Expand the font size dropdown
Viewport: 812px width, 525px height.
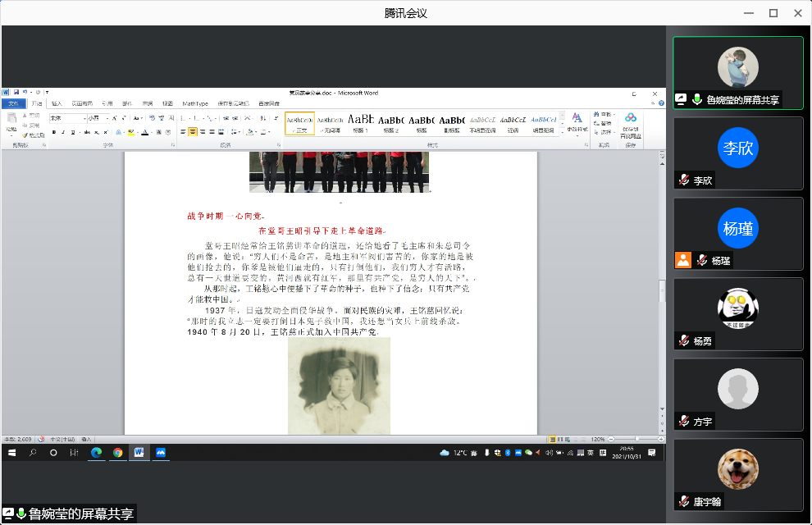point(107,118)
